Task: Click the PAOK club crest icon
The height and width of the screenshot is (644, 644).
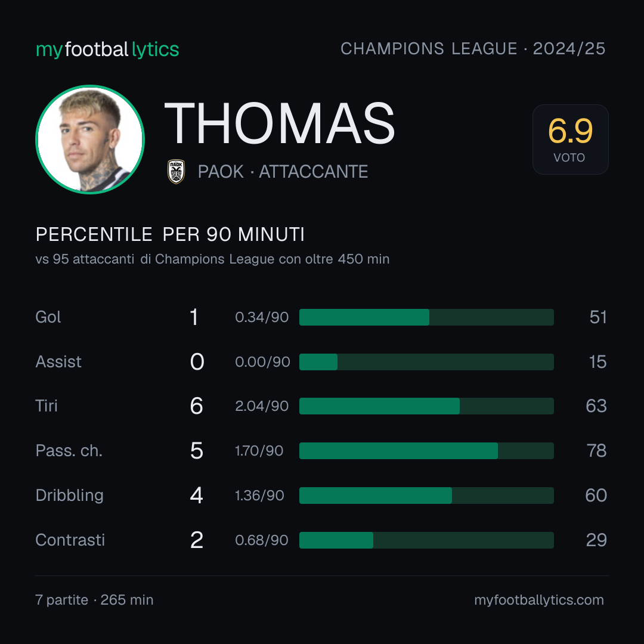Action: click(176, 171)
